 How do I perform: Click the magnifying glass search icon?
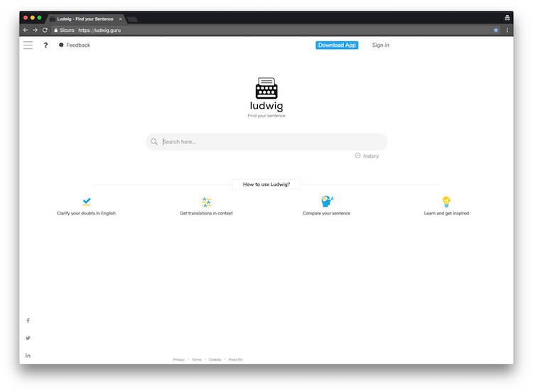click(154, 141)
